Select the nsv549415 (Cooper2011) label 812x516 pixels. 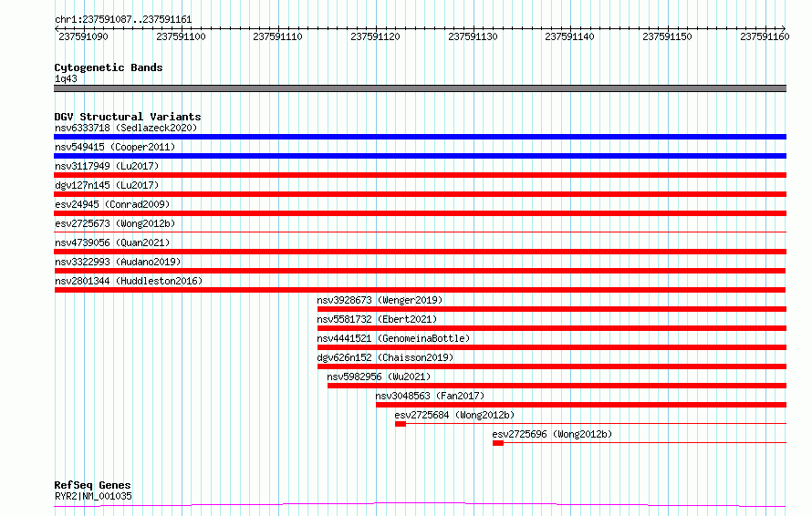[x=115, y=147]
